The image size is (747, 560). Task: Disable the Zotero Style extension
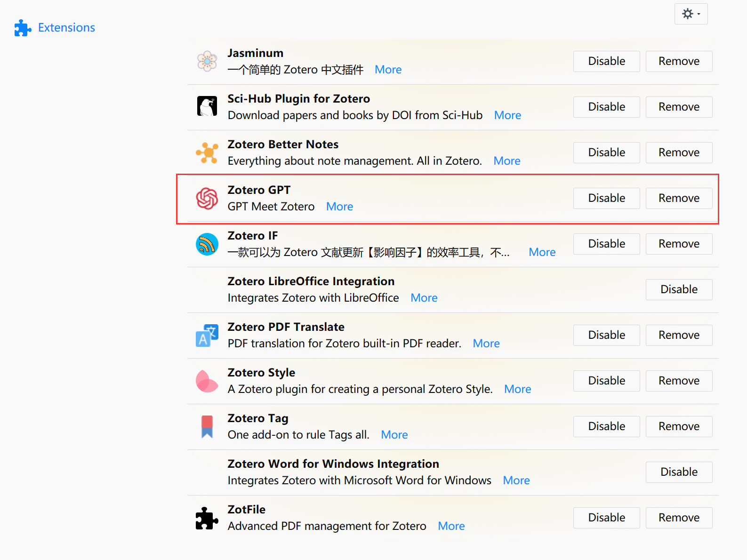[606, 381]
